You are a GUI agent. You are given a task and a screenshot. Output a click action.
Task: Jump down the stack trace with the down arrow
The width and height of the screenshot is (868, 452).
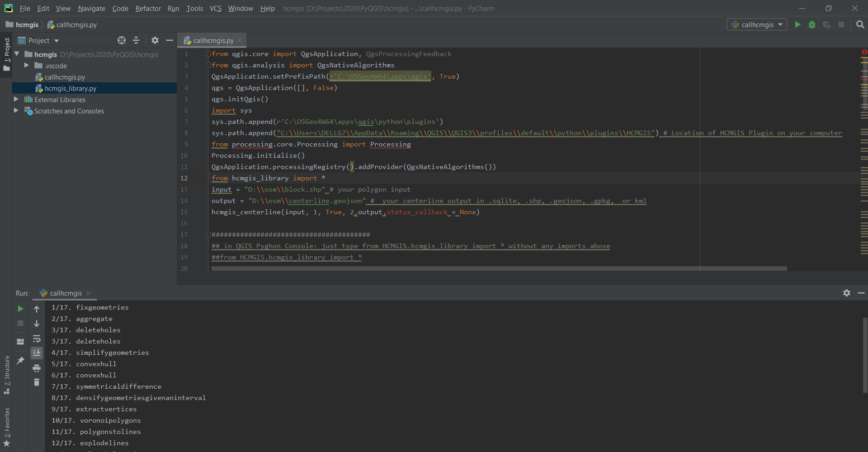(x=37, y=324)
